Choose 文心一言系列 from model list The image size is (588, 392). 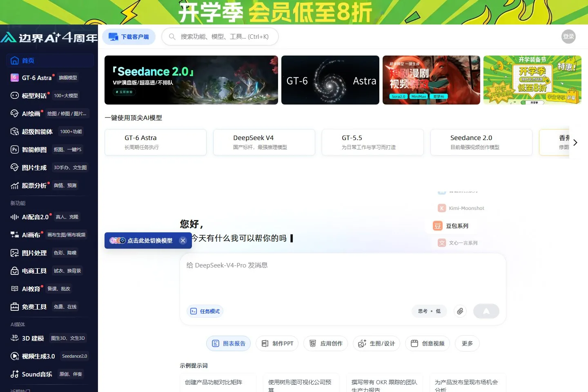click(x=458, y=243)
